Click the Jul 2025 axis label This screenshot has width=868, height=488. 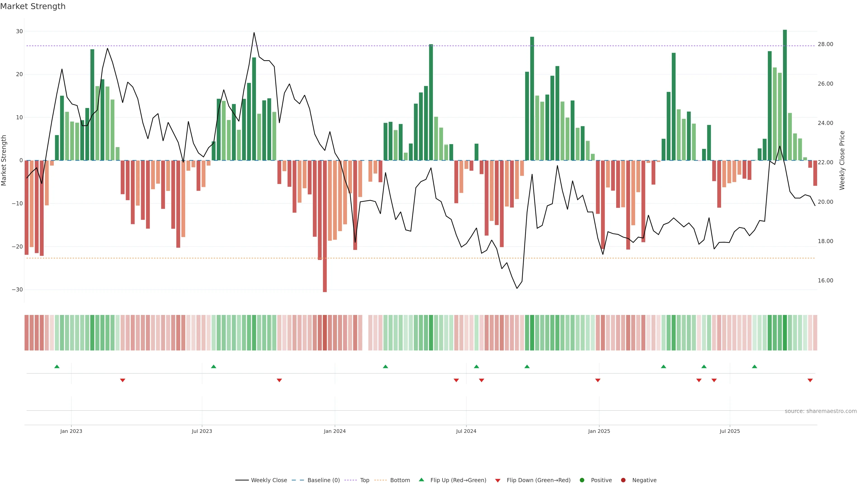pyautogui.click(x=729, y=431)
